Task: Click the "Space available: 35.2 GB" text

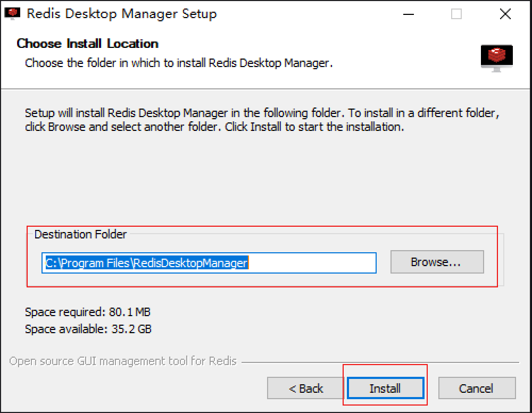Action: (x=88, y=329)
